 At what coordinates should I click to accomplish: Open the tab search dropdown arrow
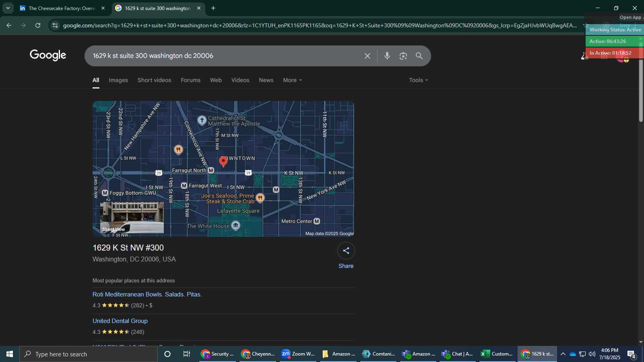[8, 8]
